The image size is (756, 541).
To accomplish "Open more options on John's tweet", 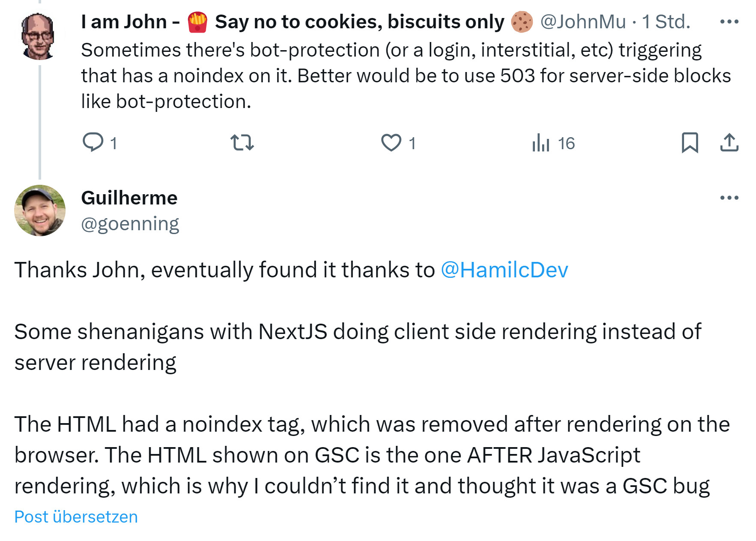I will click(729, 21).
